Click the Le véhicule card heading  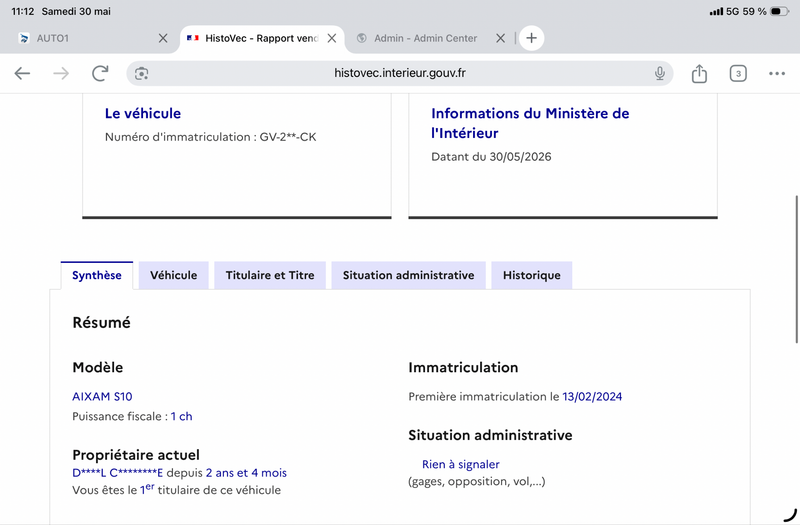[143, 113]
